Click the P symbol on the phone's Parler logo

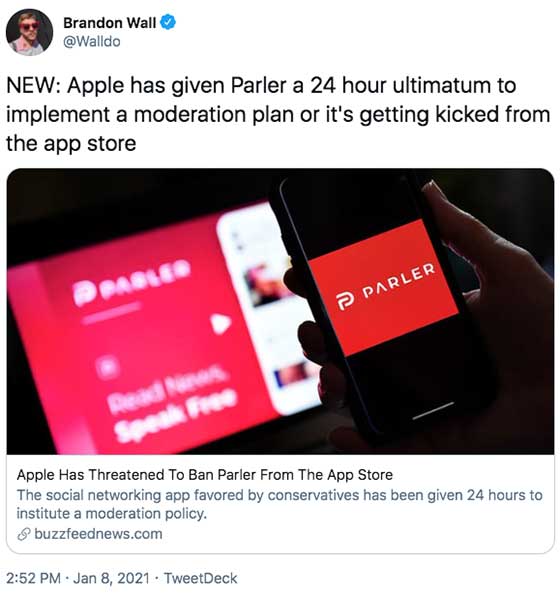345,302
